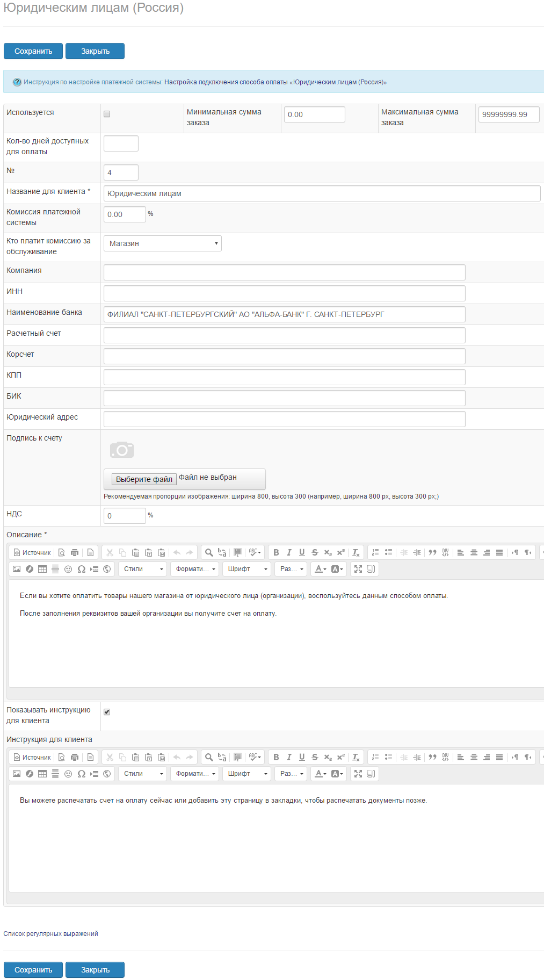Open Шрифт dropdown in Инструкция для клиента editor
544x980 pixels.
[x=247, y=774]
